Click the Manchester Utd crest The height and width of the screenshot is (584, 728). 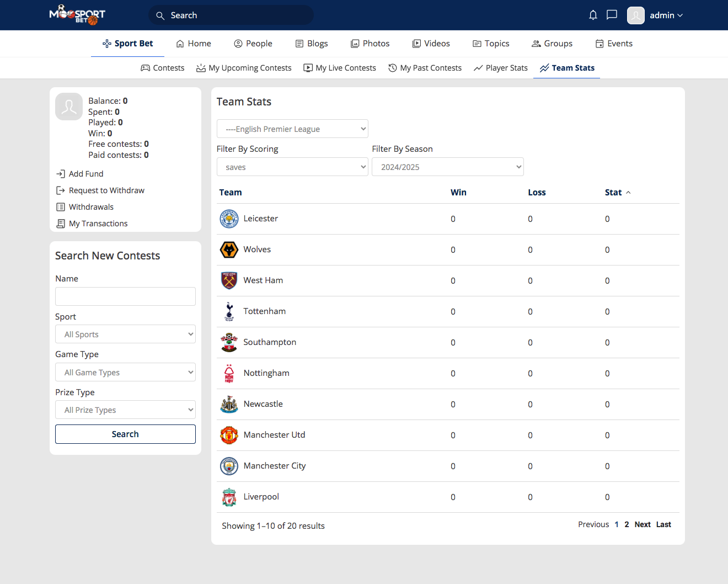pyautogui.click(x=229, y=435)
